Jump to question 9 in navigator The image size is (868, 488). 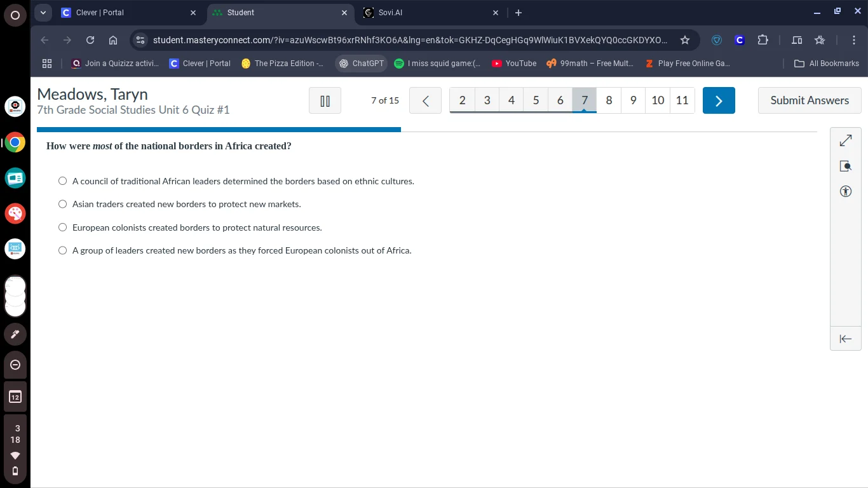(x=633, y=100)
